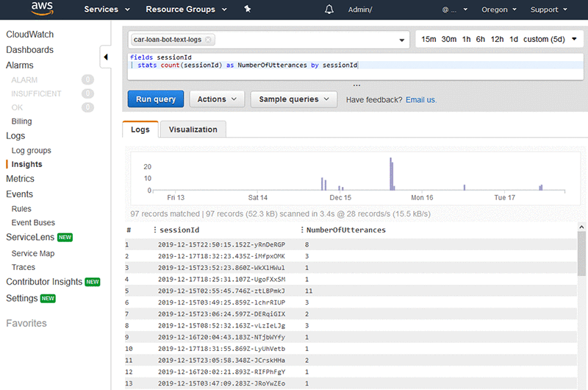Screen dimensions: 588x390
Task: Select the 1h time range
Action: (x=467, y=40)
